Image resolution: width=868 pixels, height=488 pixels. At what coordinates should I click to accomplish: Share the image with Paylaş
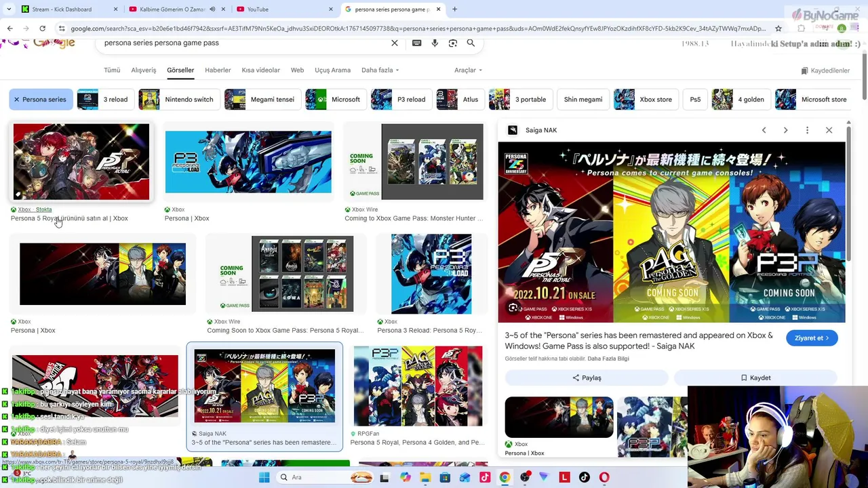587,378
